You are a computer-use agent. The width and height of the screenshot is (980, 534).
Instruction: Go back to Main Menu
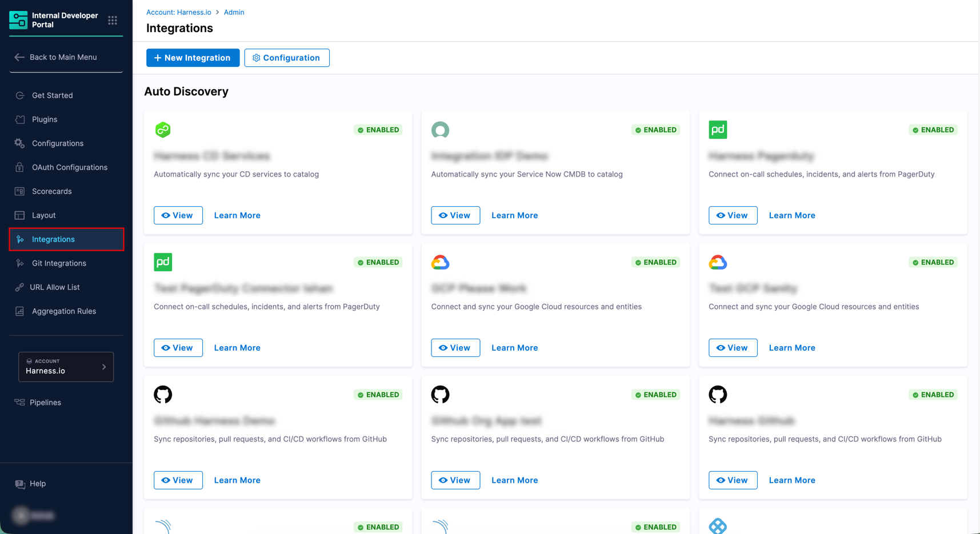[x=63, y=57]
